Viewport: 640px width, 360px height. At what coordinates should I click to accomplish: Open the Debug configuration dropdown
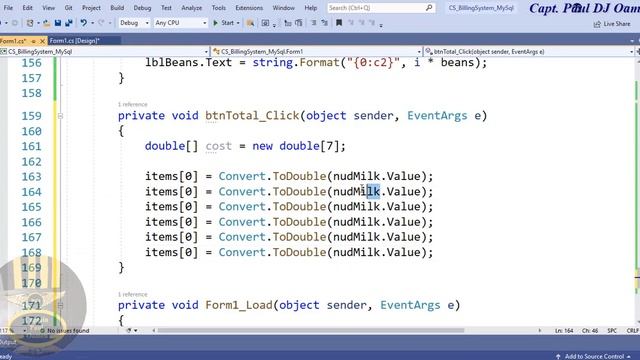point(133,23)
